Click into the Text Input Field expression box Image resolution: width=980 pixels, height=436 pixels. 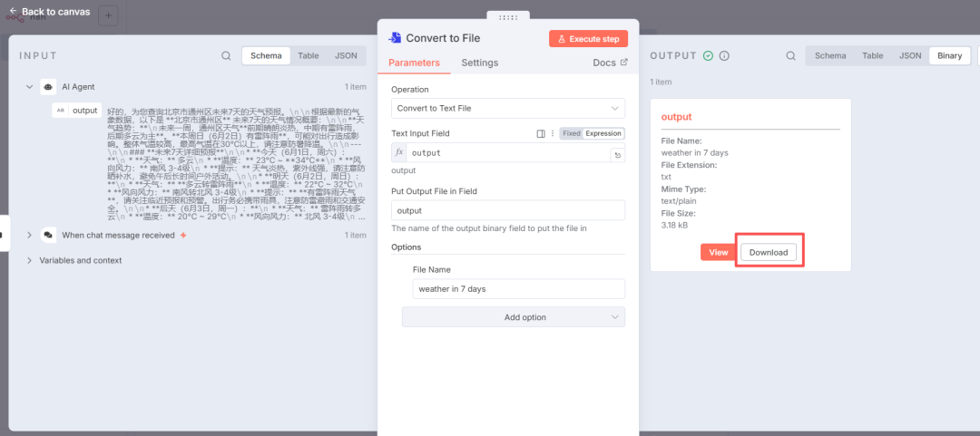click(508, 152)
